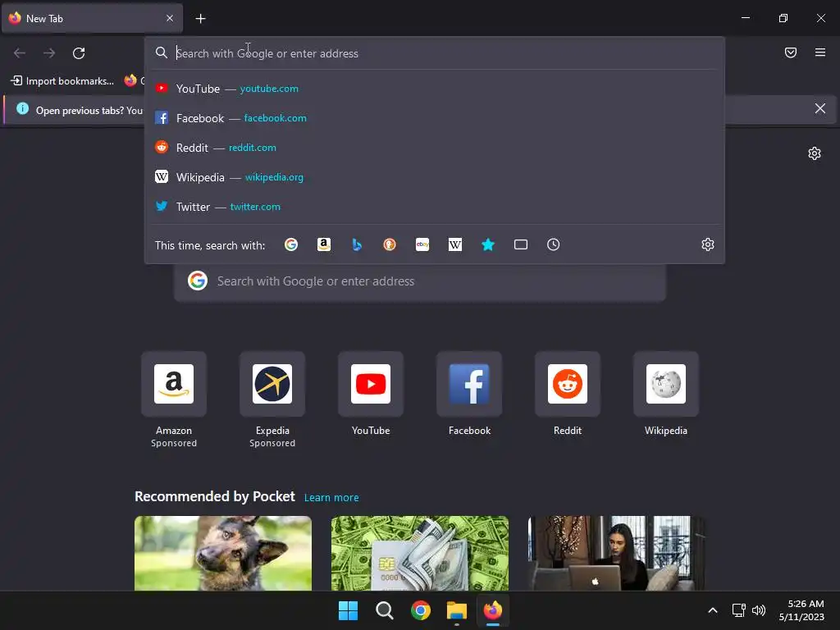
Task: Close the New Tab tab
Action: (169, 18)
